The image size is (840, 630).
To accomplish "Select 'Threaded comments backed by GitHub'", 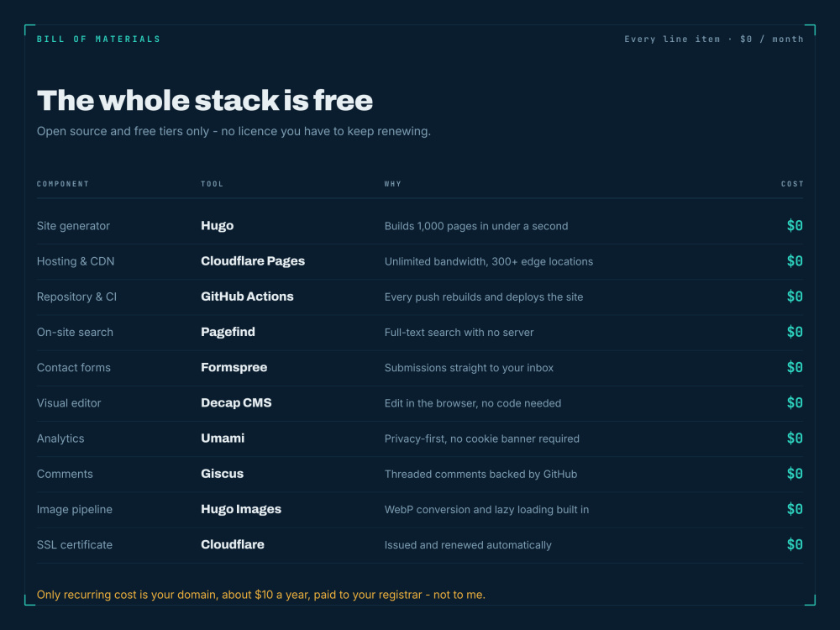I will tap(480, 474).
